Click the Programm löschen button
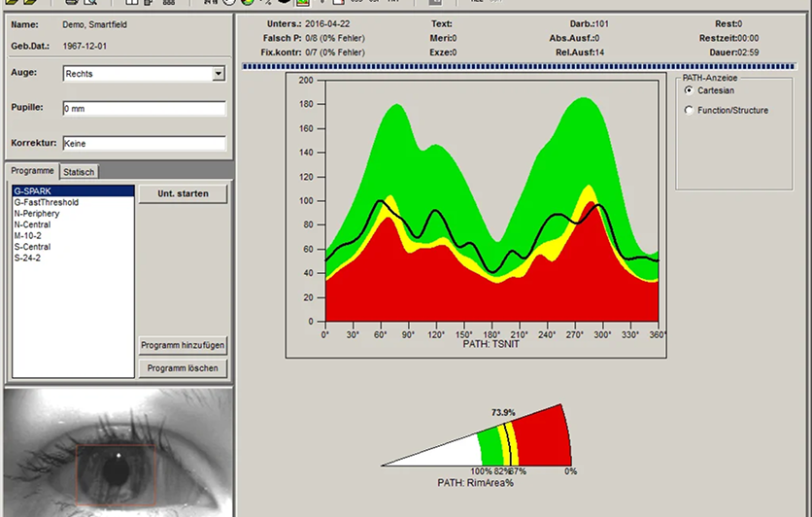 (183, 368)
